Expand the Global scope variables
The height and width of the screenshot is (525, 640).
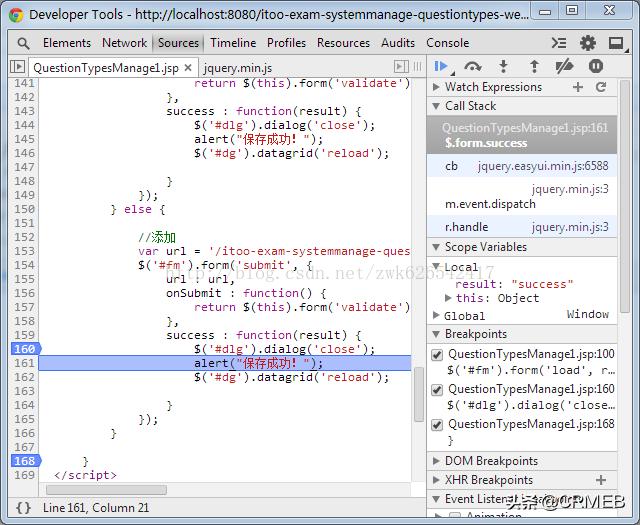click(x=465, y=316)
